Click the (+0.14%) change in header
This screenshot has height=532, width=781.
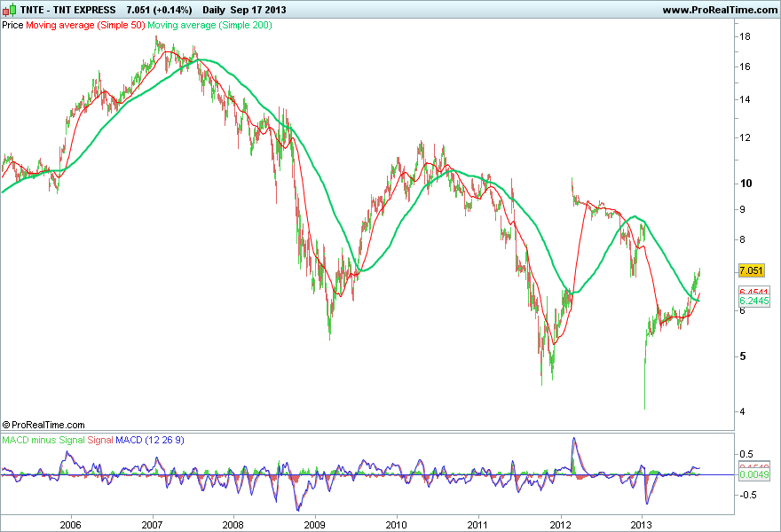coord(172,10)
